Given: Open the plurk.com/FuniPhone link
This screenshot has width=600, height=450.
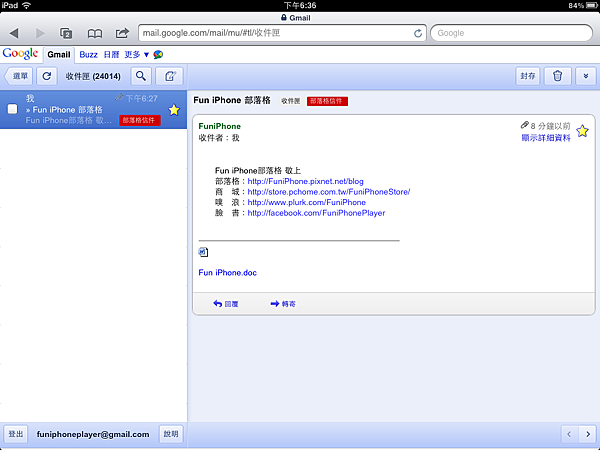Looking at the screenshot, I should (x=307, y=202).
